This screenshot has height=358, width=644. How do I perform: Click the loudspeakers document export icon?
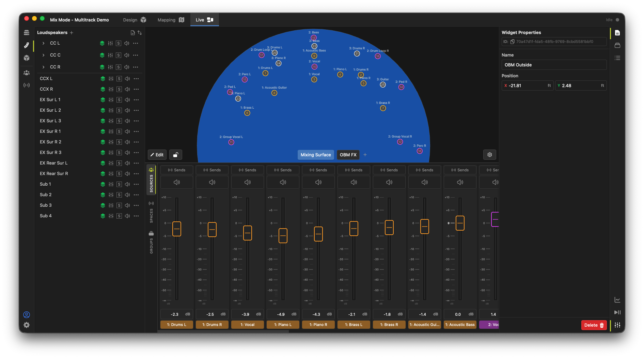(x=133, y=33)
